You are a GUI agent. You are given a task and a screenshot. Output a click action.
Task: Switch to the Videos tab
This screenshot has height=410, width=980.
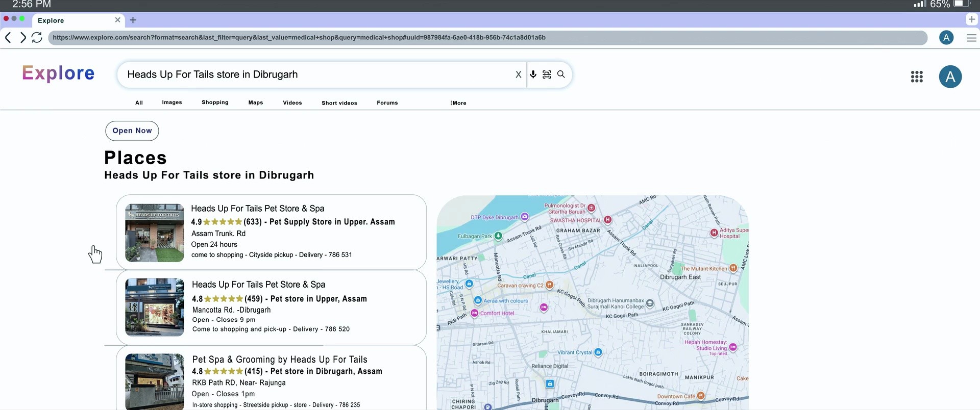292,102
